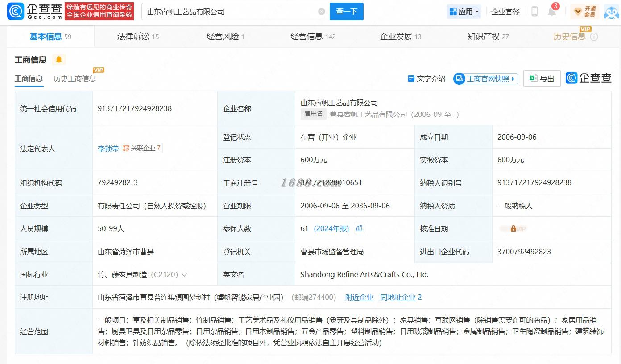Click 登记状态 在营（开业）企业
Viewport: 621px width, 364px height.
[x=329, y=137]
